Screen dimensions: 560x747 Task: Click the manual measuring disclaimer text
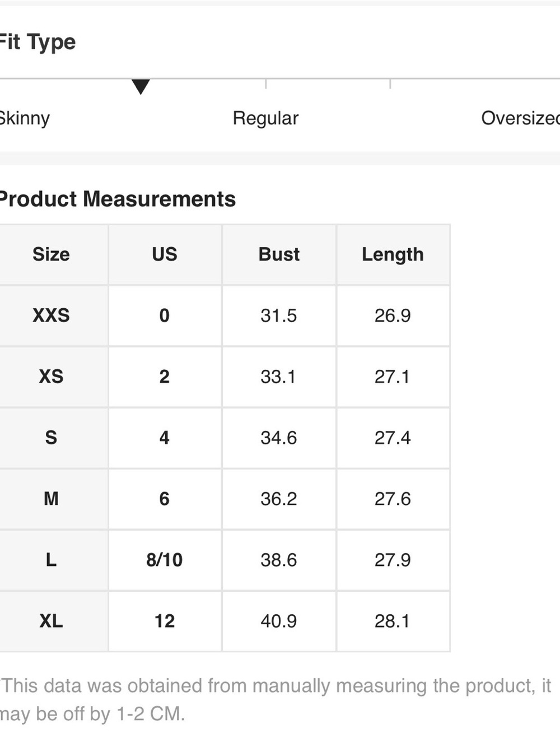pyautogui.click(x=276, y=699)
